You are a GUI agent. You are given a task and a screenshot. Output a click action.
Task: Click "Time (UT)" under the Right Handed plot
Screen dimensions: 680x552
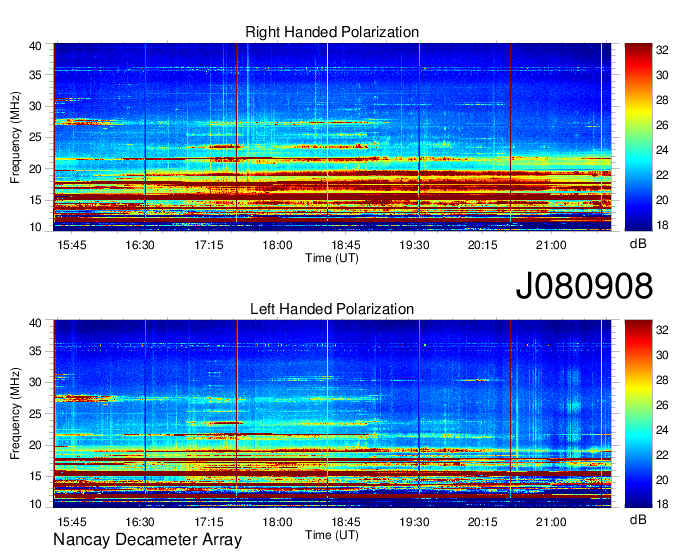332,258
